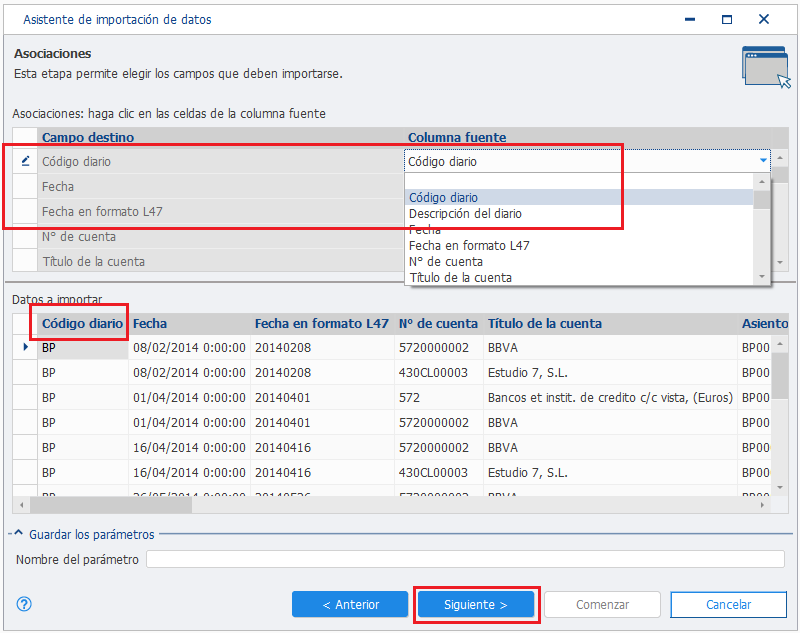The width and height of the screenshot is (800, 633).
Task: Click the Código diario destination field cell
Action: tap(220, 161)
